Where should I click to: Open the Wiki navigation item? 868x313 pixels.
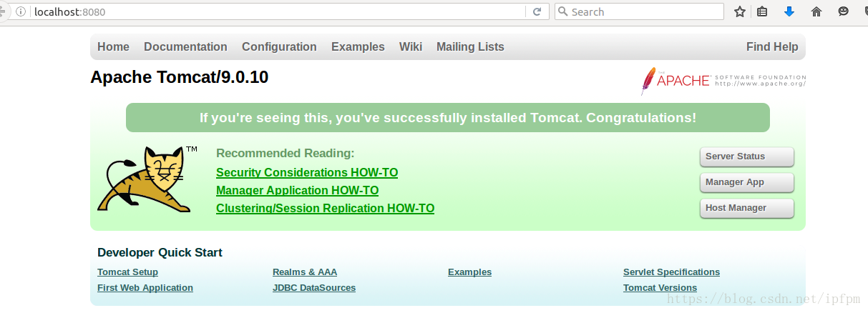(411, 46)
